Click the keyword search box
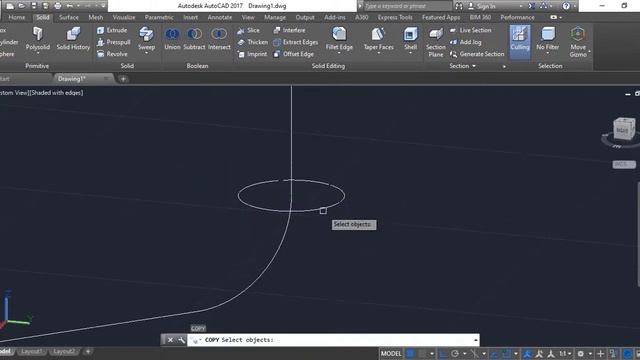640x360 pixels. (x=407, y=6)
